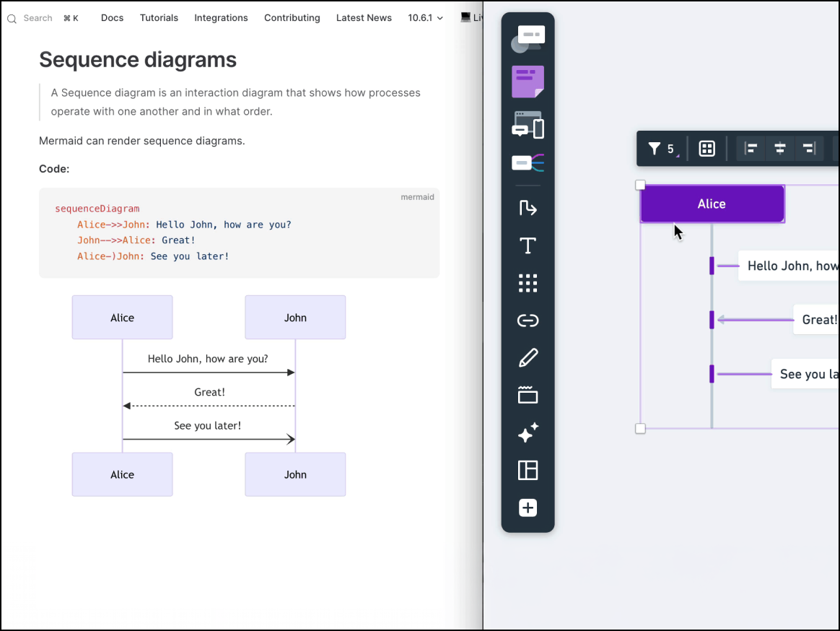Select the frame tool
The image size is (840, 631).
point(528,395)
